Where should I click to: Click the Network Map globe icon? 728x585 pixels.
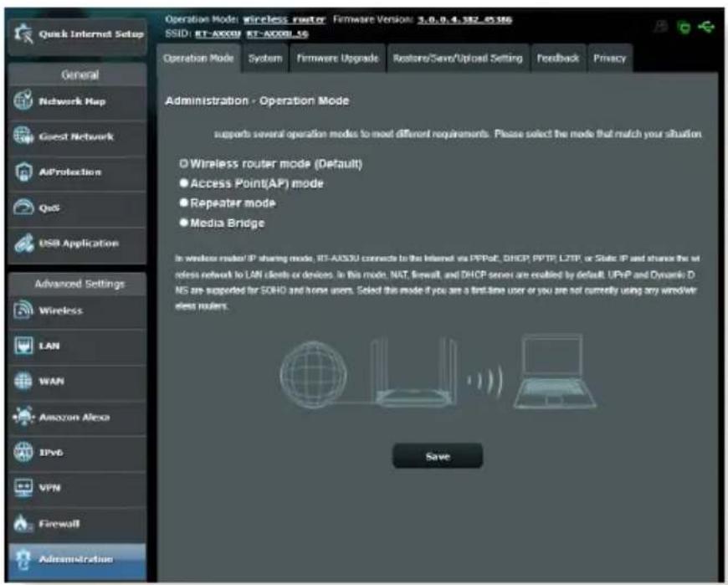click(23, 100)
